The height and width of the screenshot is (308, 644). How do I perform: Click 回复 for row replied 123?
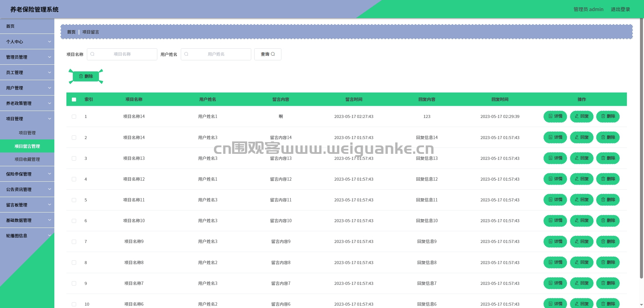click(582, 116)
